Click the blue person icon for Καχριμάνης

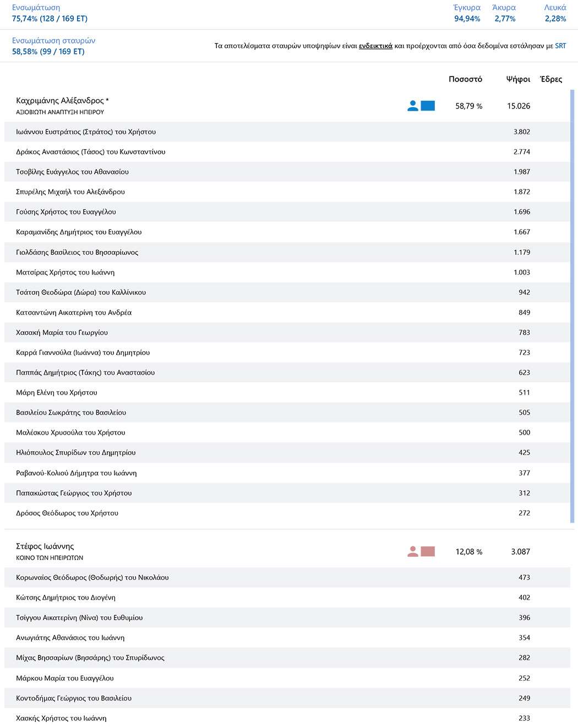coord(413,106)
